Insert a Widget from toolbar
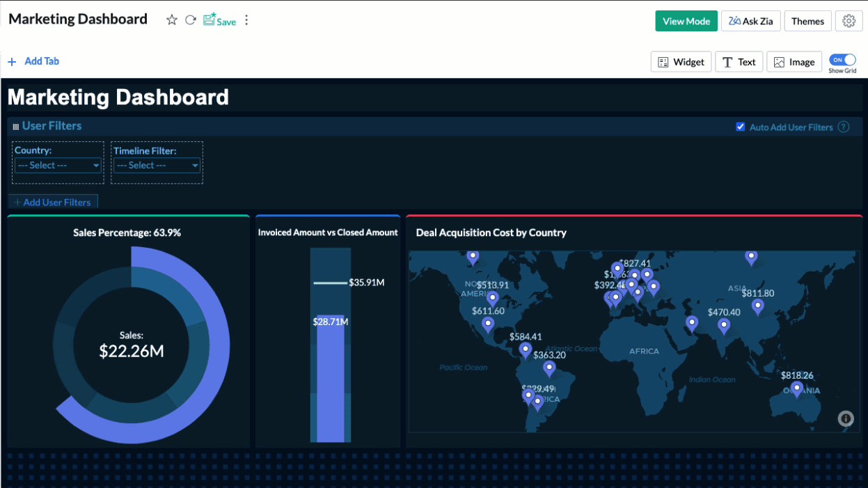 tap(681, 62)
